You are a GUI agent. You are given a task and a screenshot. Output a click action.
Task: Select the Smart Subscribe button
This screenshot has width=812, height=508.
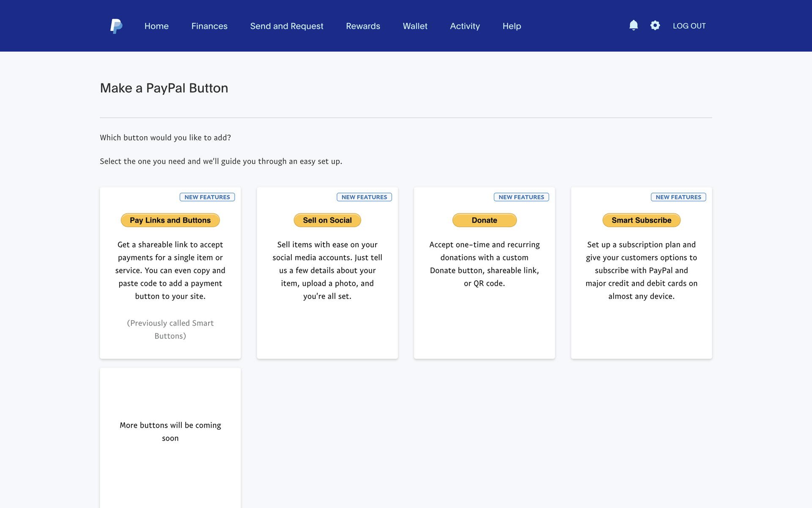641,220
